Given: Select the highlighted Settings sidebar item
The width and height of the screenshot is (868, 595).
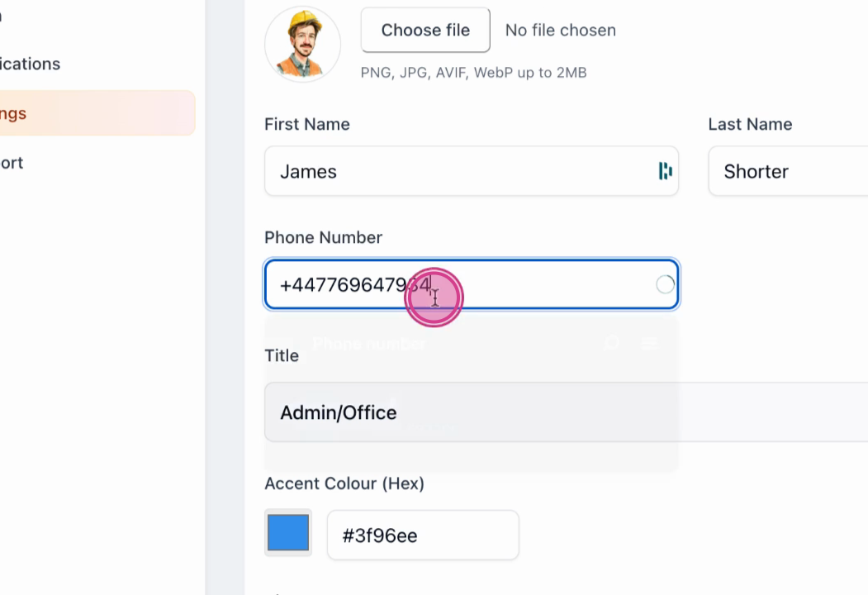Looking at the screenshot, I should (x=97, y=113).
